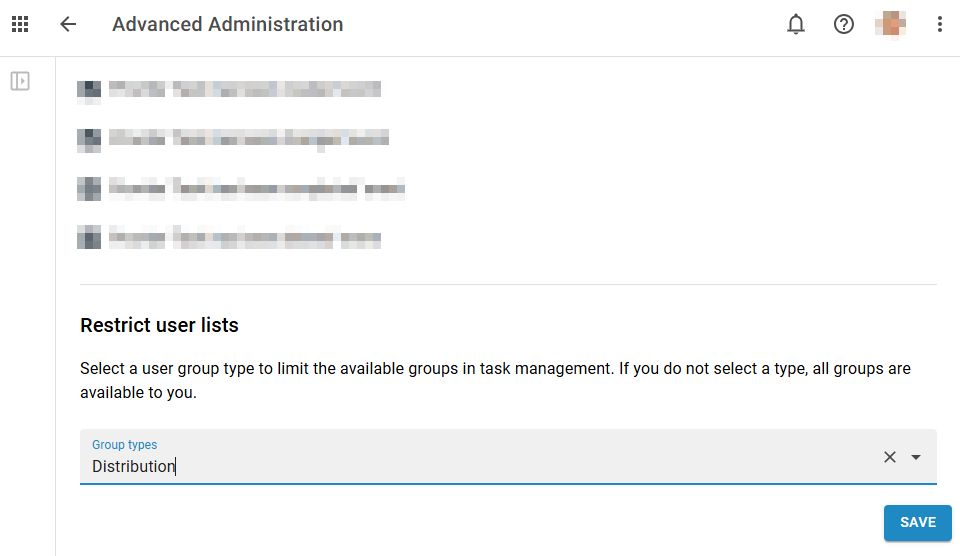Toggle the third blurred checkbox option
The height and width of the screenshot is (556, 960).
(x=89, y=188)
